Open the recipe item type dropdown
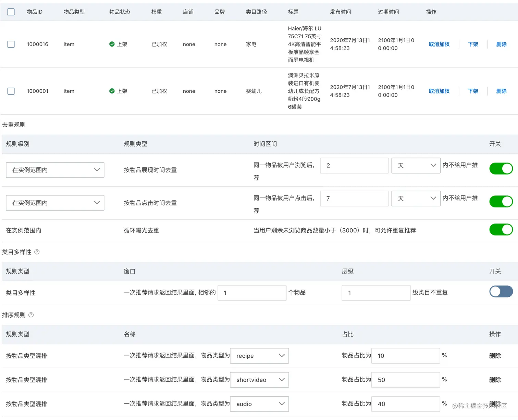The width and height of the screenshot is (518, 420). [259, 356]
